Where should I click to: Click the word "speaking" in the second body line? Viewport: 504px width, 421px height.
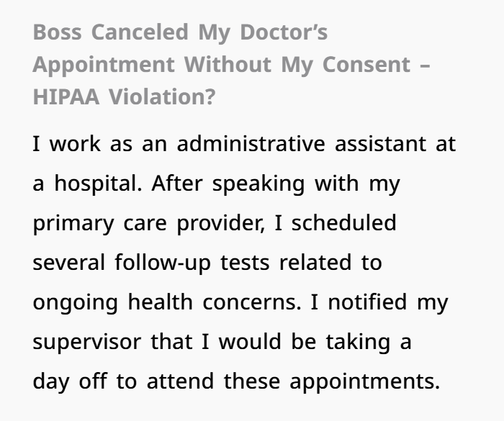[x=258, y=184]
